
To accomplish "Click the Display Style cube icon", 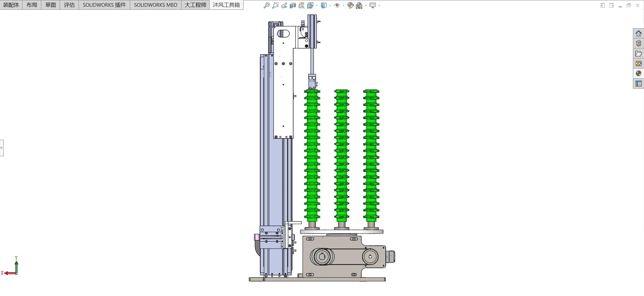I will [324, 5].
